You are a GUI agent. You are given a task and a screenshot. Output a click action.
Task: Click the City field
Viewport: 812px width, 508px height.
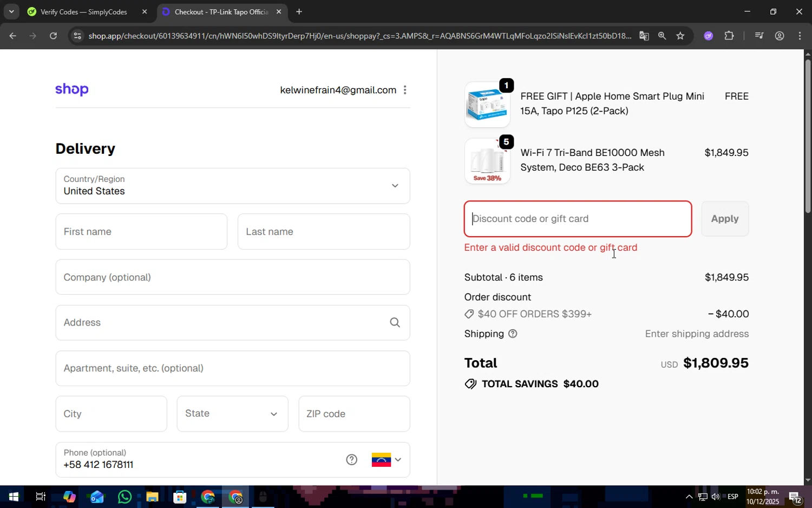(x=111, y=414)
